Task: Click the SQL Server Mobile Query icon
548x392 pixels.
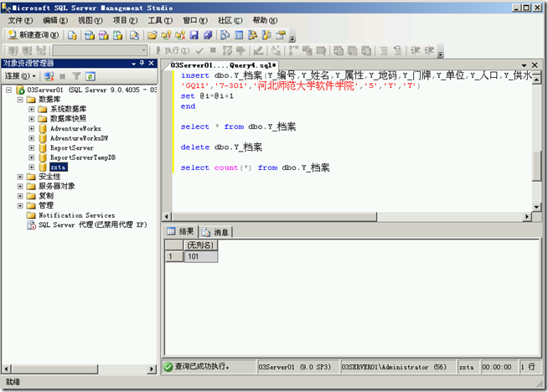Action: pos(135,35)
